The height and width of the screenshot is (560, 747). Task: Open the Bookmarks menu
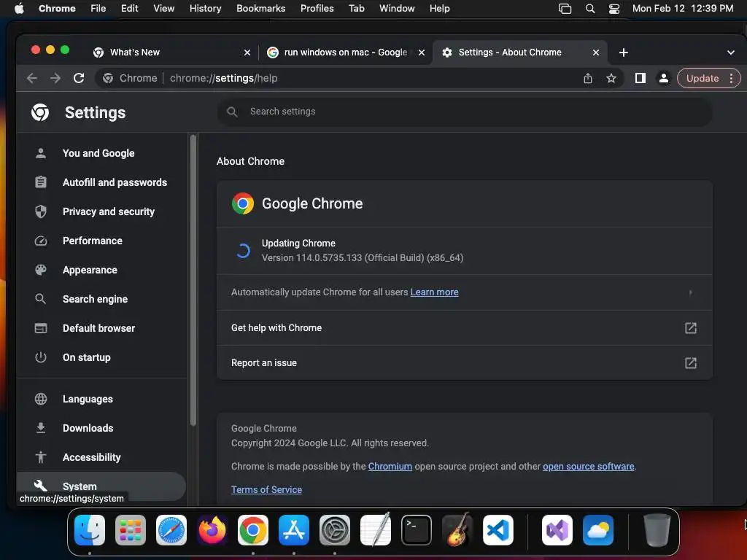pos(260,8)
